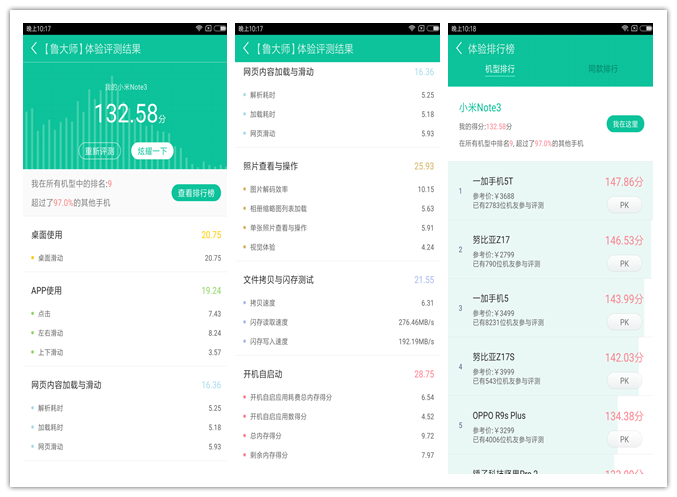
Task: Tap the 134.38分 score
Action: (x=624, y=416)
